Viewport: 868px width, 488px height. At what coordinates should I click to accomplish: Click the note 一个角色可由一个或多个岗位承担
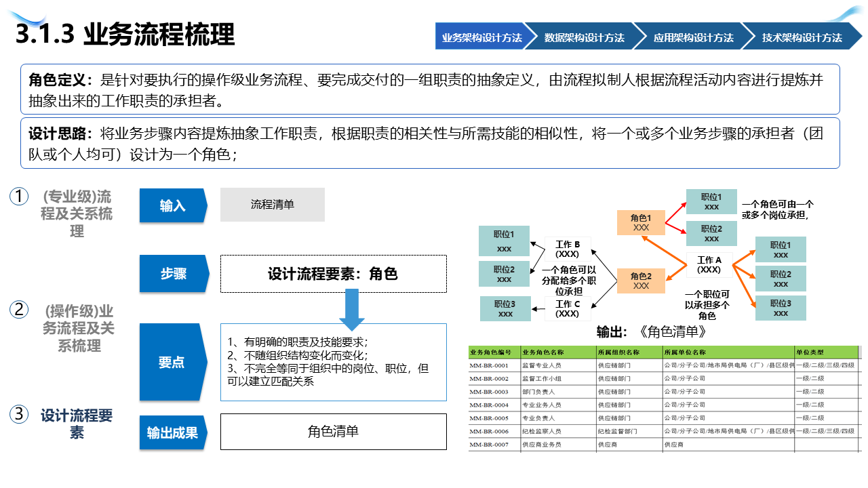click(x=778, y=209)
